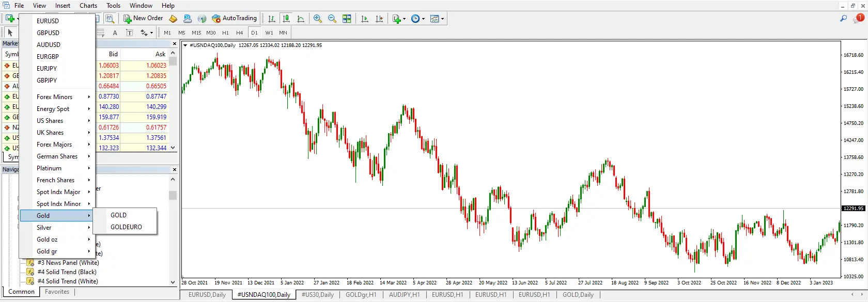Switch chart to line chart style
The width and height of the screenshot is (868, 302).
[301, 19]
